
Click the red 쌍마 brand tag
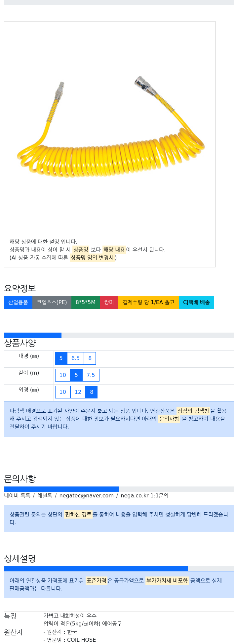tap(109, 302)
